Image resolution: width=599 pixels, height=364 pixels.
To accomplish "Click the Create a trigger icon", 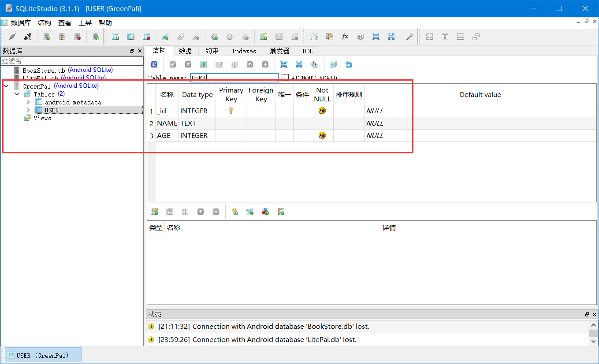I will (215, 37).
